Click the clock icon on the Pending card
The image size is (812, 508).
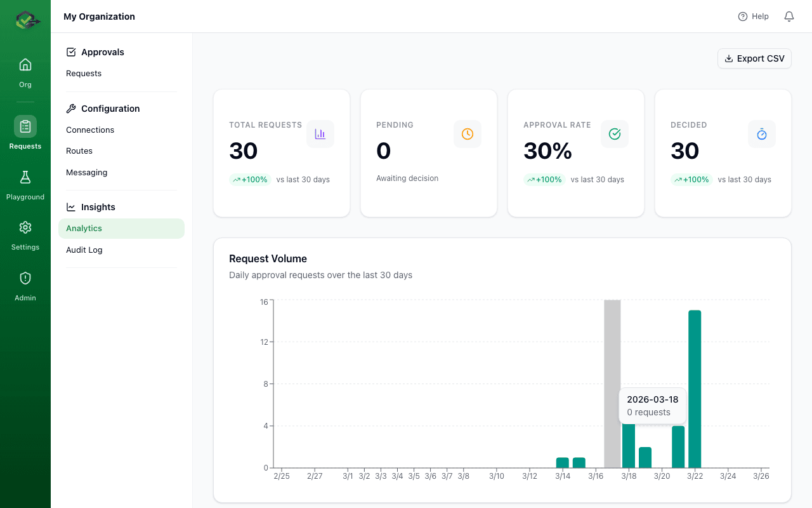(x=467, y=133)
